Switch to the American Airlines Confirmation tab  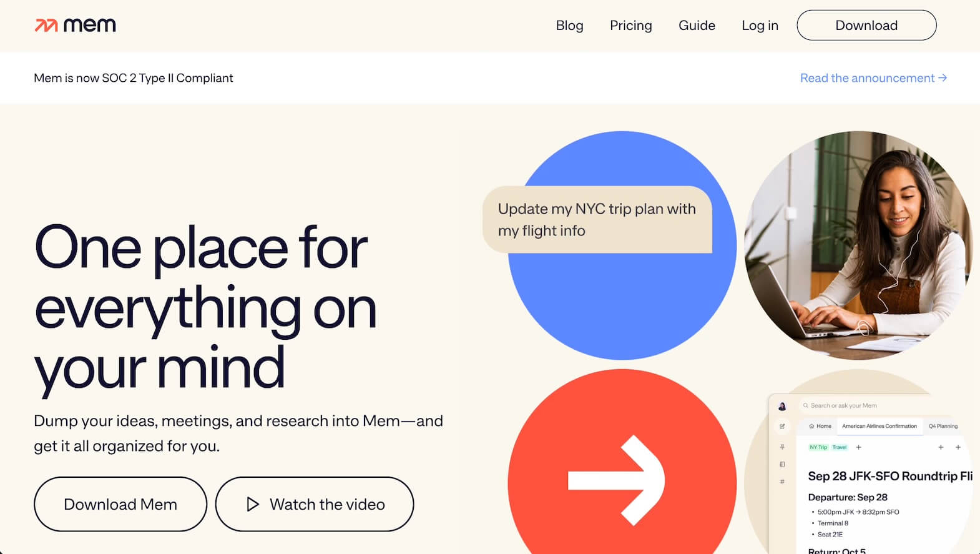tap(879, 426)
